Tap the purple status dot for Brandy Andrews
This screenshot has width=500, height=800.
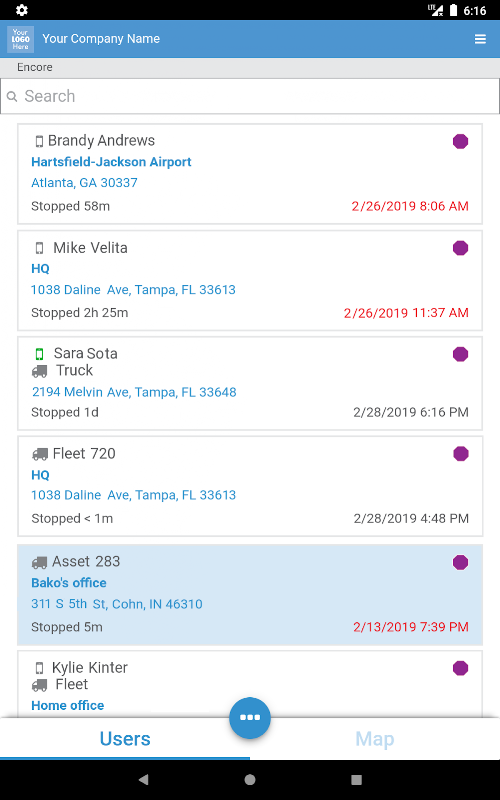pos(460,141)
